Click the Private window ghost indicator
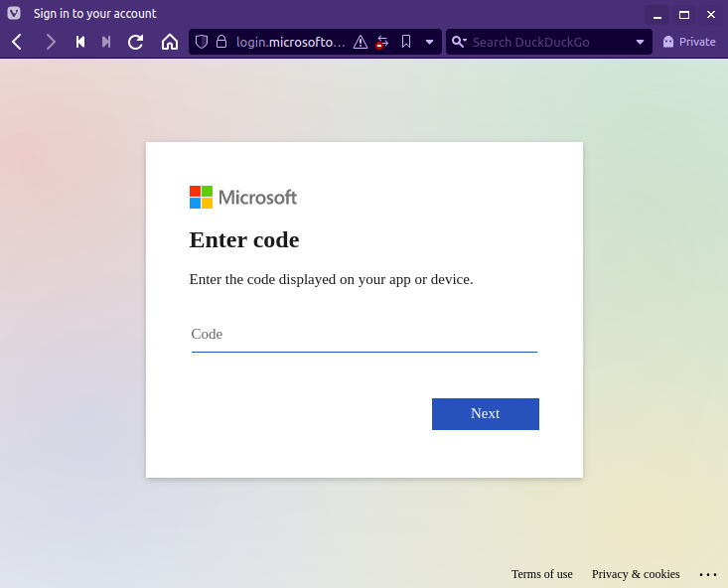 pyautogui.click(x=689, y=42)
